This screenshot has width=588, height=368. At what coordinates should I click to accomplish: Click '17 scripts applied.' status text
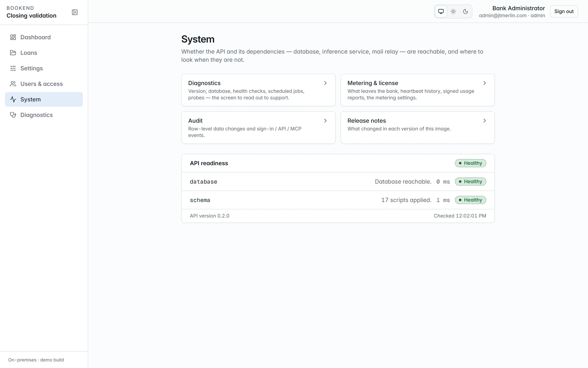pyautogui.click(x=406, y=200)
